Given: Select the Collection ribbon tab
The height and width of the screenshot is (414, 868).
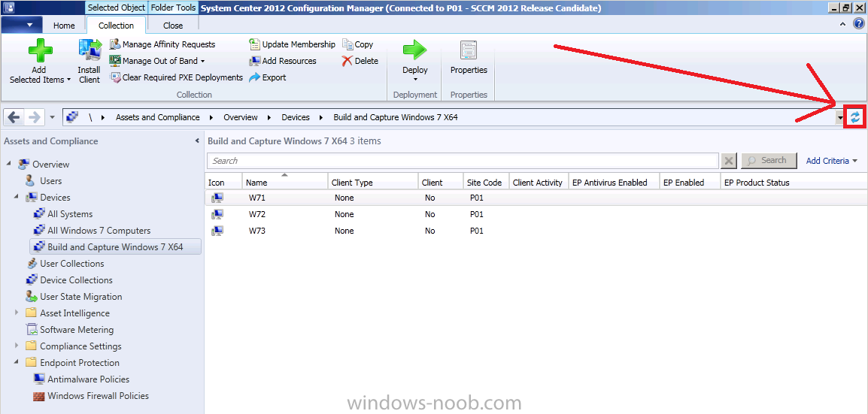Looking at the screenshot, I should coord(117,26).
